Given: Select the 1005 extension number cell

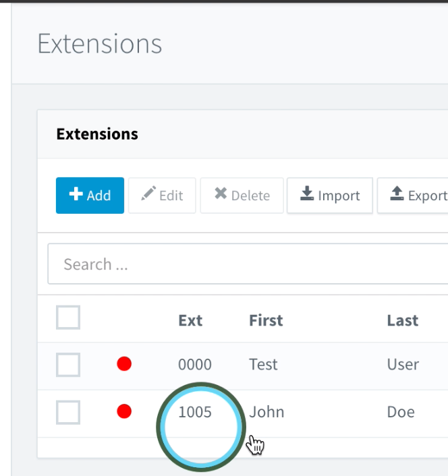Looking at the screenshot, I should [x=195, y=412].
